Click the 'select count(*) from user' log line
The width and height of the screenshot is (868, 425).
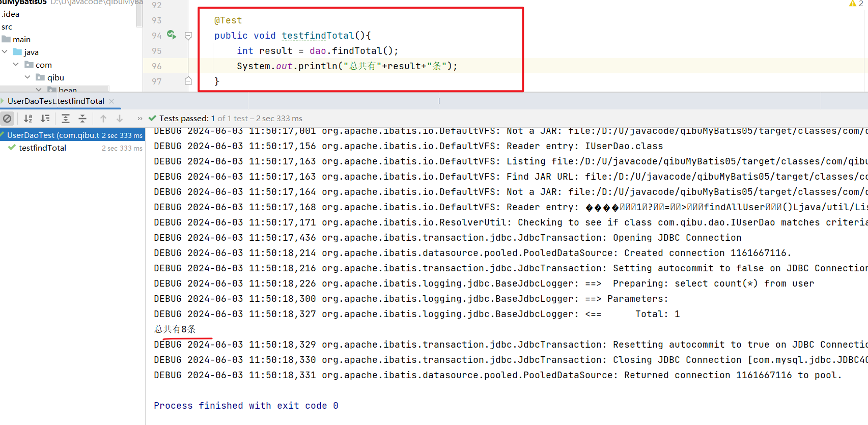tap(484, 284)
